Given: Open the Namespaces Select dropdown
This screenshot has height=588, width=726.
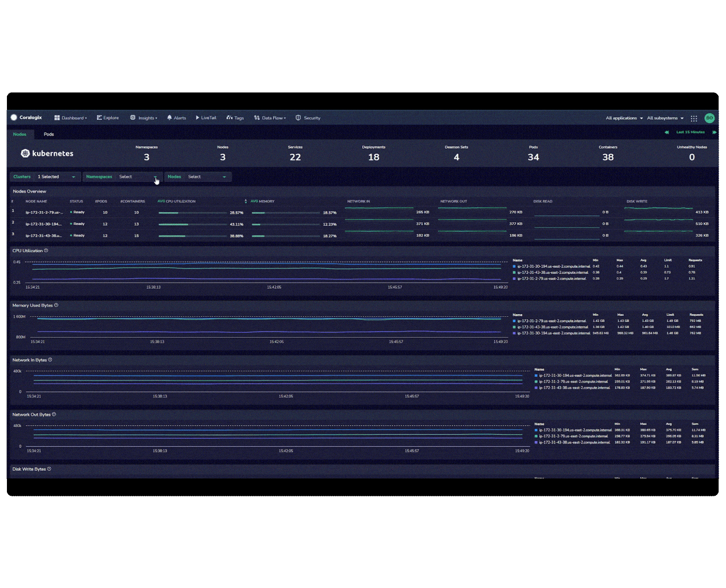Looking at the screenshot, I should pyautogui.click(x=122, y=177).
